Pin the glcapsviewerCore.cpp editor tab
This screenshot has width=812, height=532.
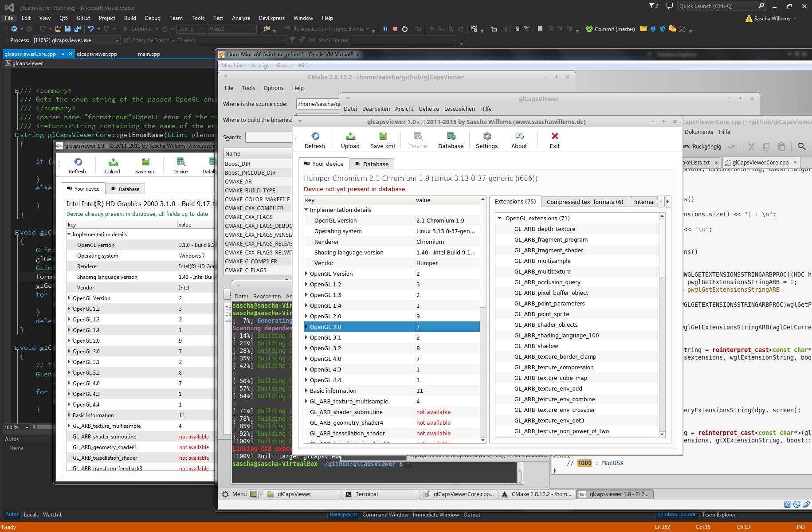[63, 54]
